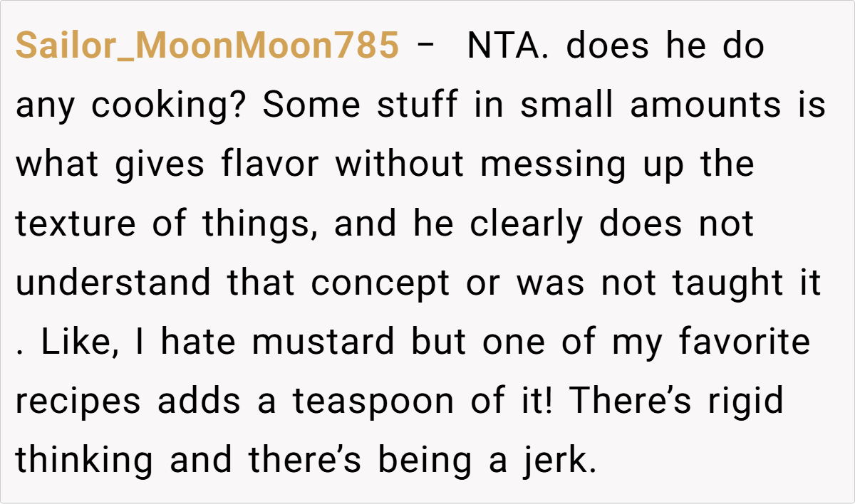Open the Sailor_MoonMoon785 user profile link

click(207, 47)
